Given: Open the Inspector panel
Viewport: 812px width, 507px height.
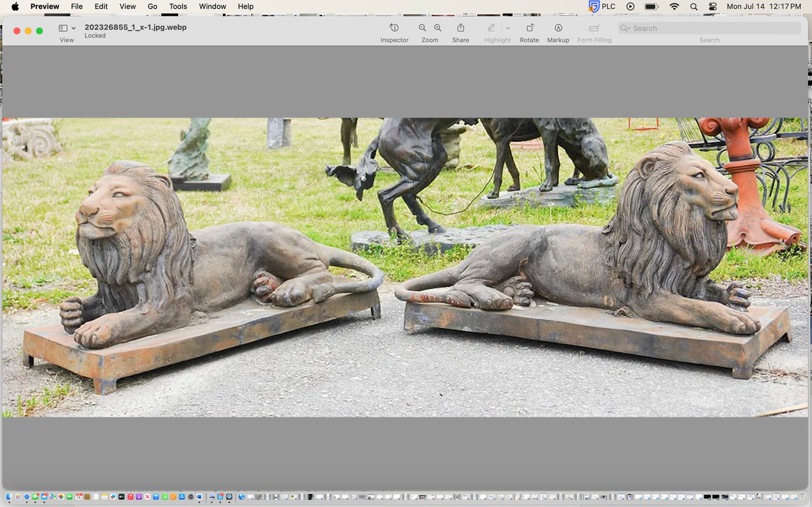Looking at the screenshot, I should pyautogui.click(x=394, y=28).
